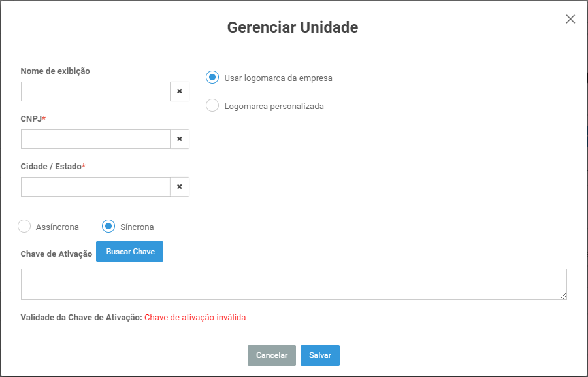588x377 pixels.
Task: Focus the Cidade / Estado input
Action: [95, 187]
